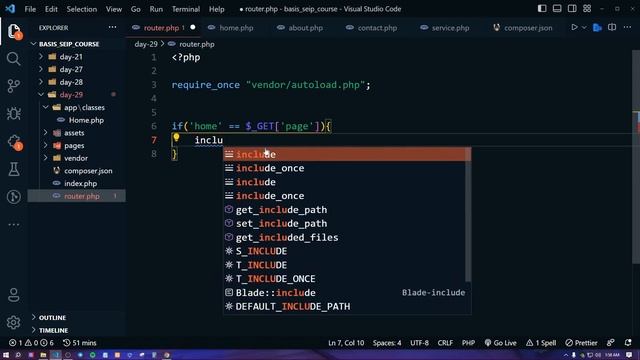The height and width of the screenshot is (360, 640).
Task: Open Explorer views and more actions menu
Action: pyautogui.click(x=112, y=27)
